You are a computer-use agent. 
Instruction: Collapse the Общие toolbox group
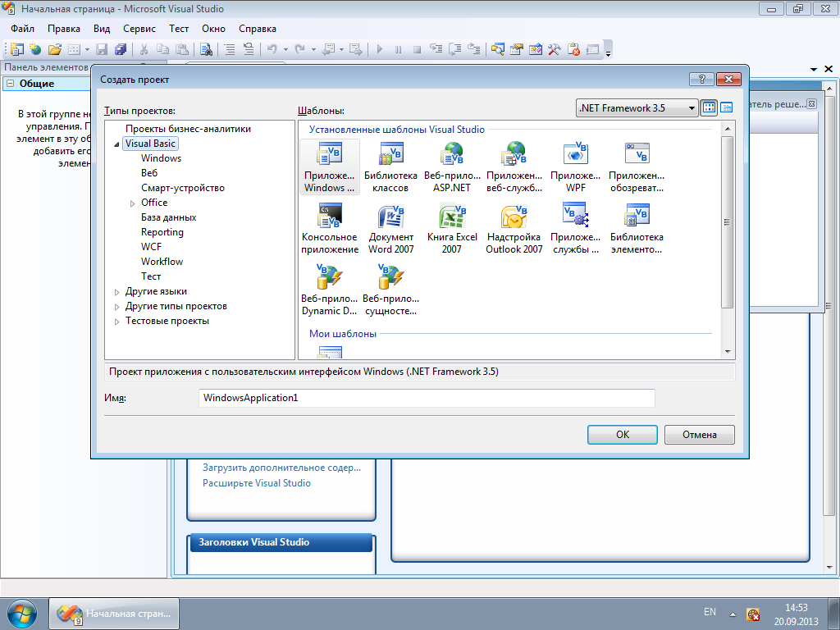pyautogui.click(x=10, y=84)
